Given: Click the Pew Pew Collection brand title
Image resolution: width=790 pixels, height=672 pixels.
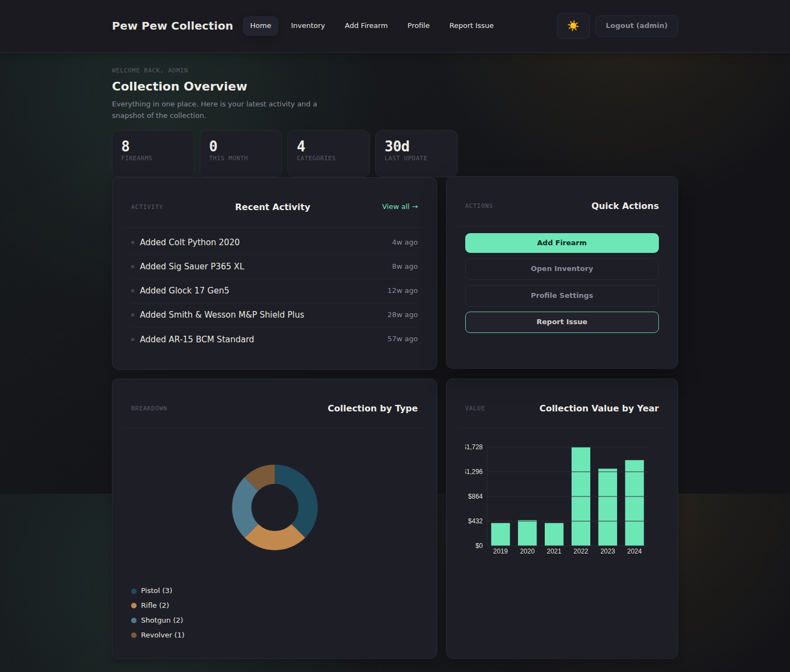Looking at the screenshot, I should coord(172,26).
